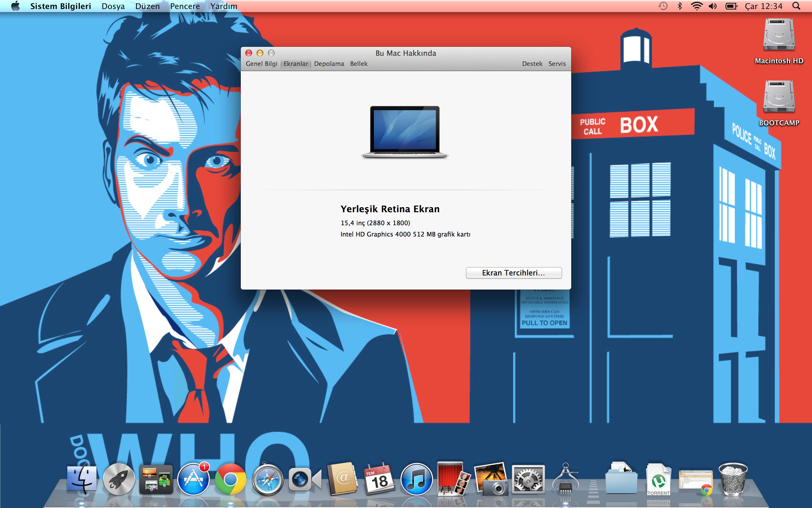Screen dimensions: 812x508
Task: Open the Destek section
Action: (532, 64)
